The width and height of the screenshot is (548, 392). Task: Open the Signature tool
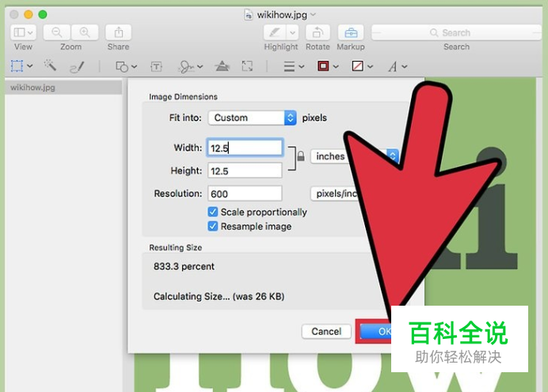[186, 67]
